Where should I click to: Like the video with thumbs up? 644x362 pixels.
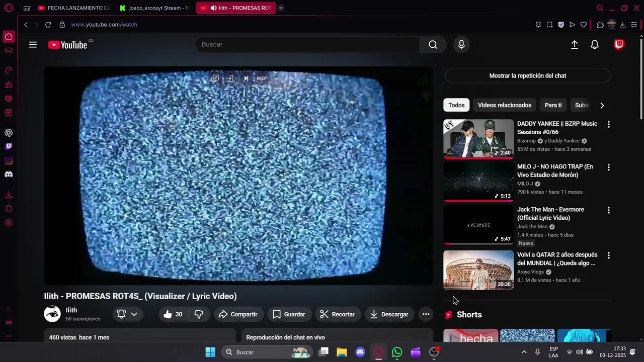click(174, 314)
